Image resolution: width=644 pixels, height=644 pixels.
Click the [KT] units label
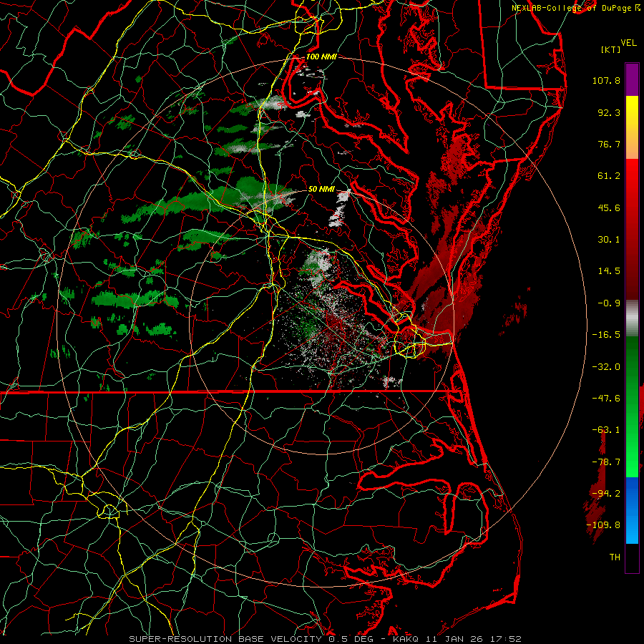[x=611, y=49]
